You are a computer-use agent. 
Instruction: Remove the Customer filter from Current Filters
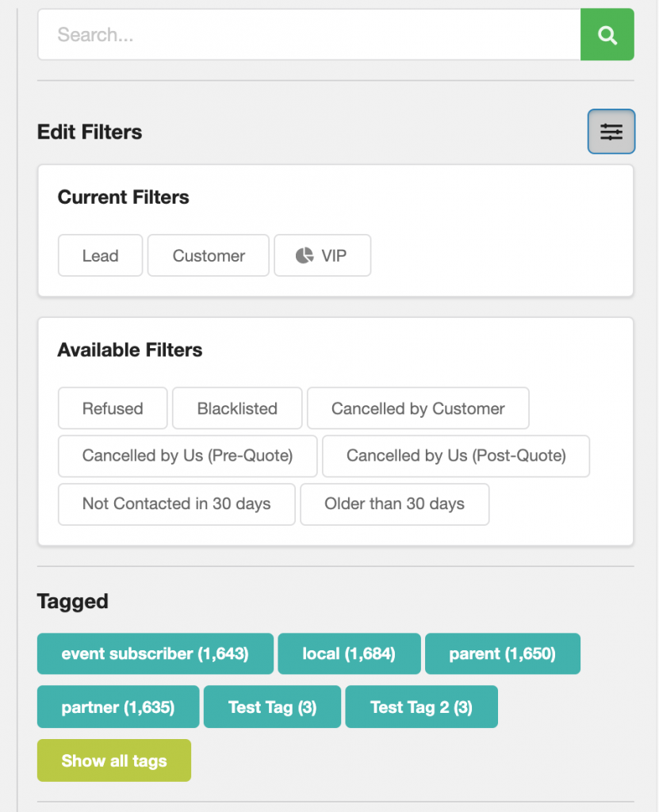pyautogui.click(x=208, y=255)
